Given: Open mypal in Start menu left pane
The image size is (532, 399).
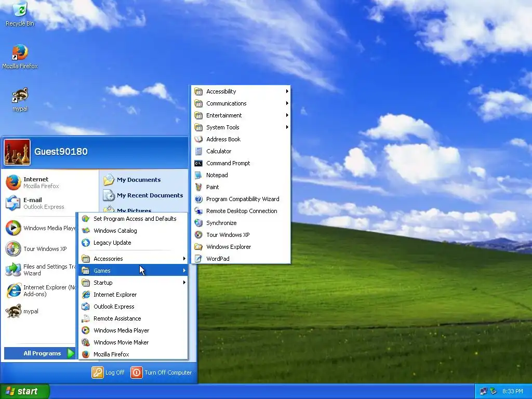Looking at the screenshot, I should point(40,311).
